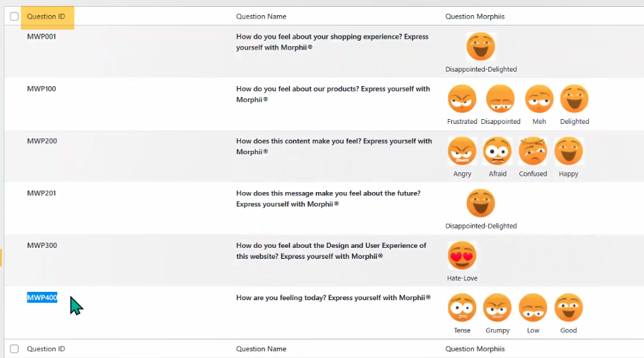Click the Good Morphii face

(569, 308)
